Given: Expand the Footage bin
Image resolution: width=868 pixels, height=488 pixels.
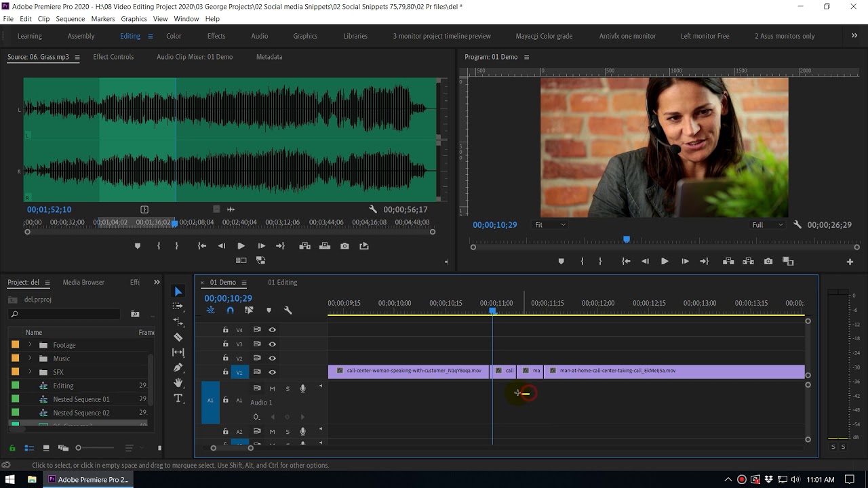Looking at the screenshot, I should coord(30,345).
